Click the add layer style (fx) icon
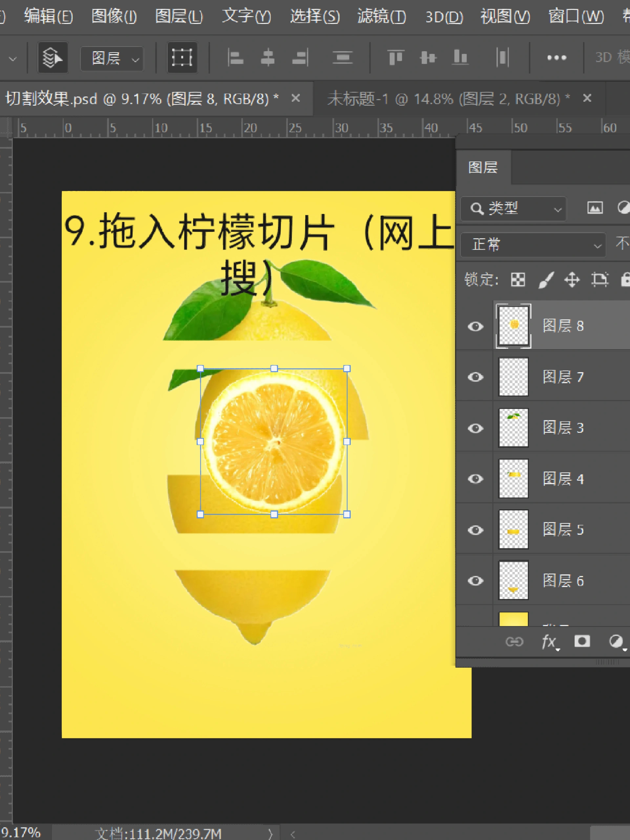 548,642
